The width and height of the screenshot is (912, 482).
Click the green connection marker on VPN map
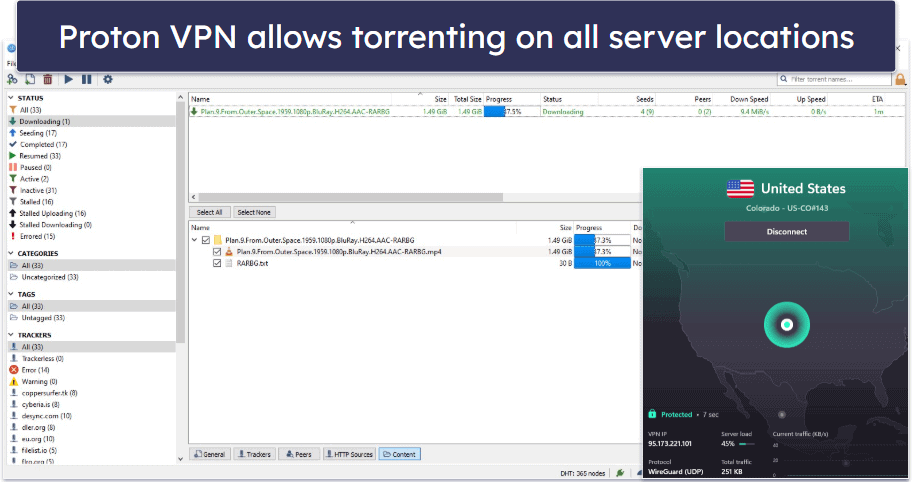click(786, 324)
